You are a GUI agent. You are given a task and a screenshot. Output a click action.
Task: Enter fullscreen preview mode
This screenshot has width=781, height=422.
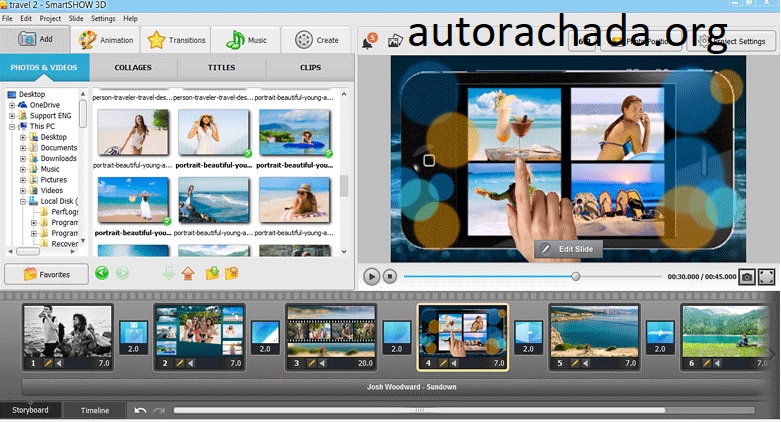click(x=767, y=277)
